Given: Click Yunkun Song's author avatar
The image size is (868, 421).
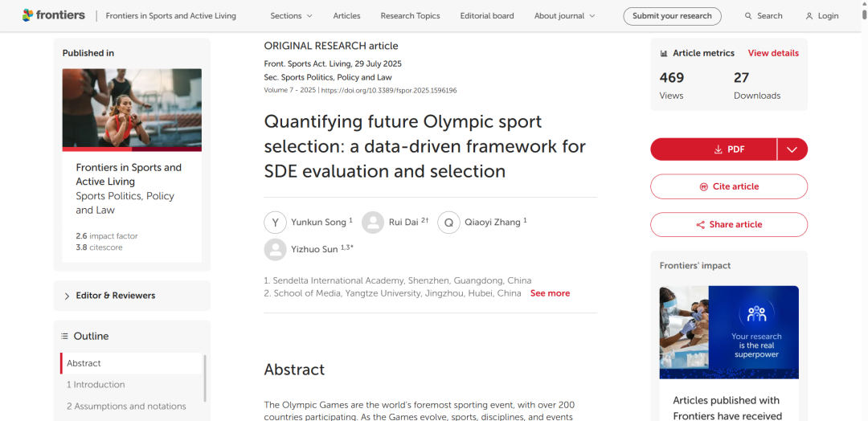Looking at the screenshot, I should click(276, 223).
